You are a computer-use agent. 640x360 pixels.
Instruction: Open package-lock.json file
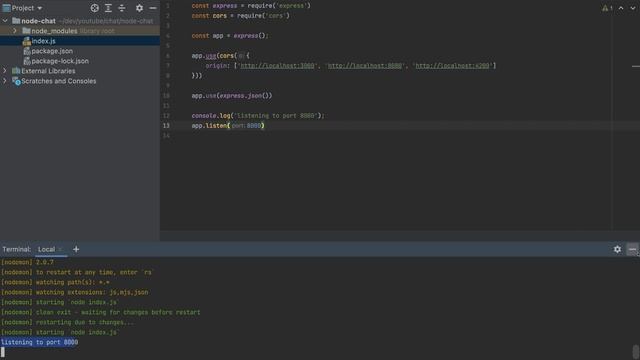pyautogui.click(x=60, y=61)
